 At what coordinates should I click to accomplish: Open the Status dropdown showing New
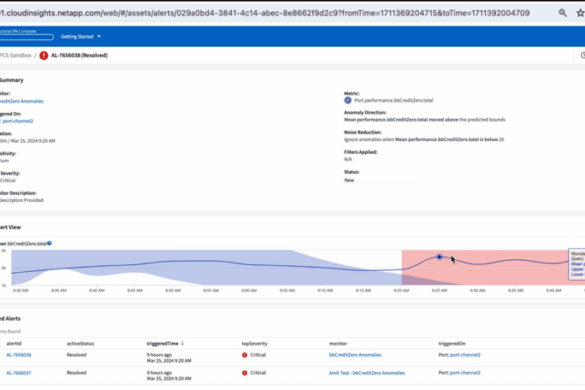click(x=379, y=180)
